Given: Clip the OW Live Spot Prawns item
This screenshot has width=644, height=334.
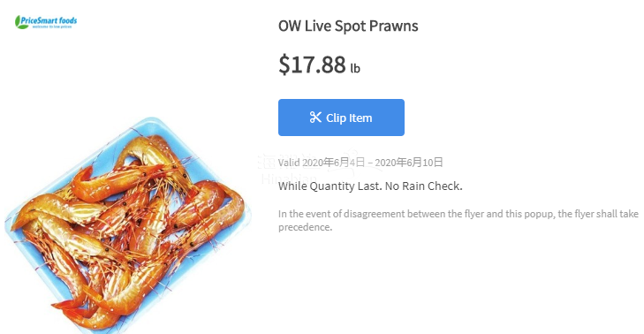Looking at the screenshot, I should [341, 118].
